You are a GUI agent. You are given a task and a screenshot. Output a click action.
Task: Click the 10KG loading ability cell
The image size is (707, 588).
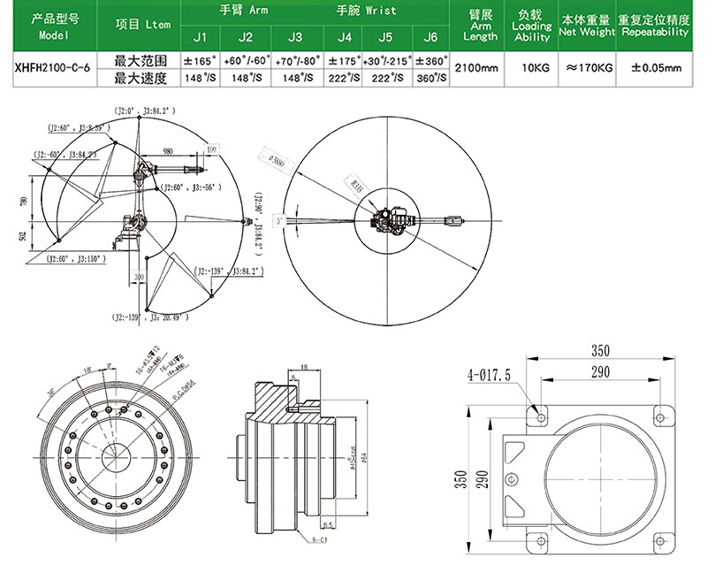(531, 69)
